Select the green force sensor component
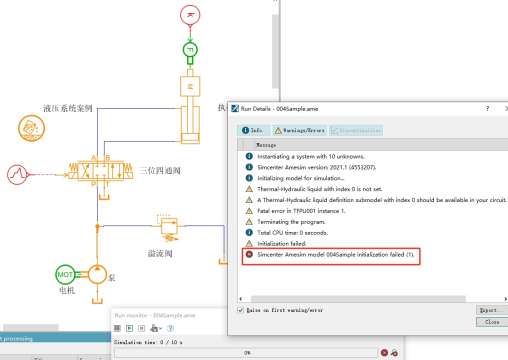This screenshot has height=360, width=508. 190,50
